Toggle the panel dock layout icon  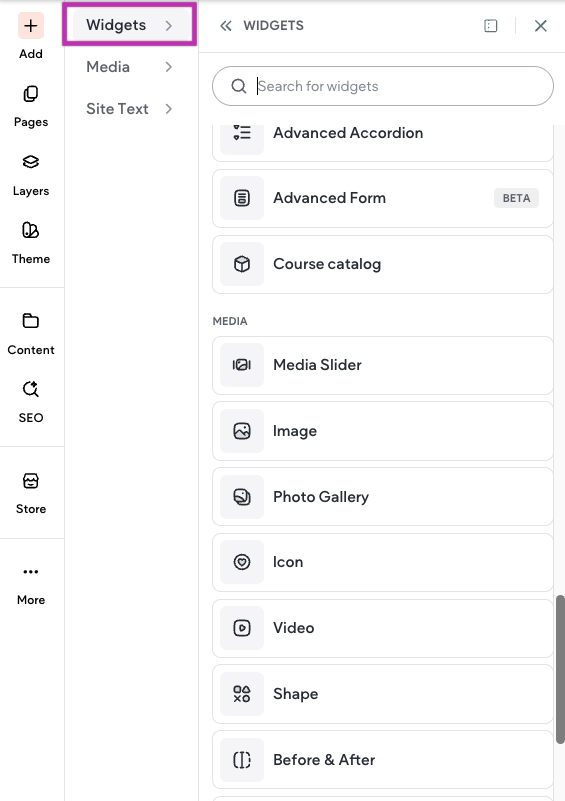(490, 26)
